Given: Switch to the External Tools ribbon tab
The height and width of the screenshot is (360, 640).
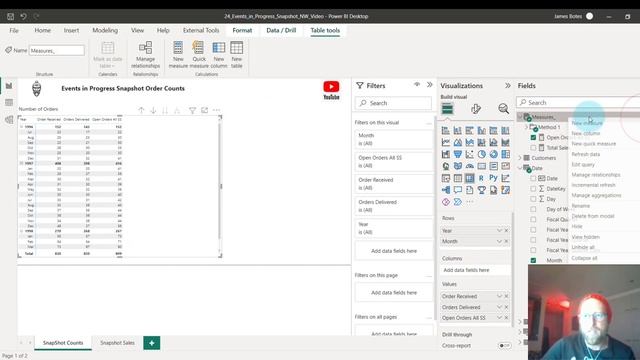Looking at the screenshot, I should [x=201, y=30].
